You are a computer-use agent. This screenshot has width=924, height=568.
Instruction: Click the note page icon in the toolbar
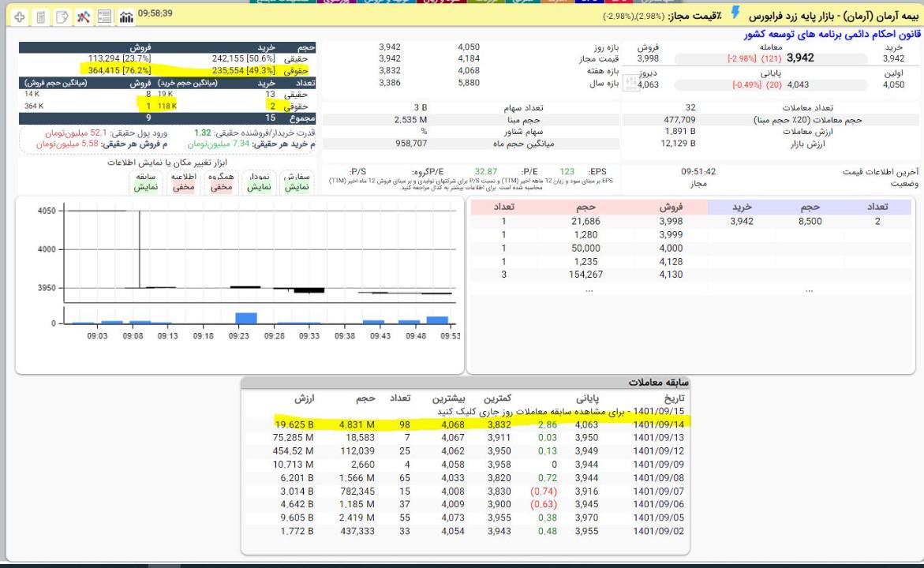[62, 17]
